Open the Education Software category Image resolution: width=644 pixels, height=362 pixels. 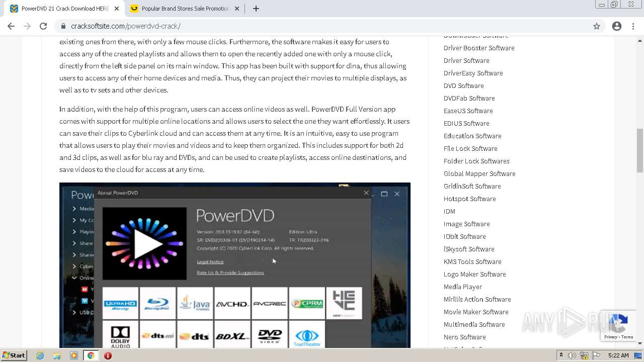472,136
